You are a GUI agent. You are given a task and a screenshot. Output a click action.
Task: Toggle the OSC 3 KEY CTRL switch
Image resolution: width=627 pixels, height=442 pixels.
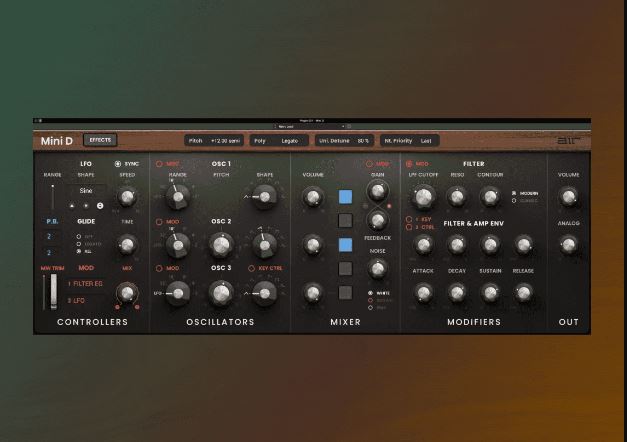[x=252, y=268]
